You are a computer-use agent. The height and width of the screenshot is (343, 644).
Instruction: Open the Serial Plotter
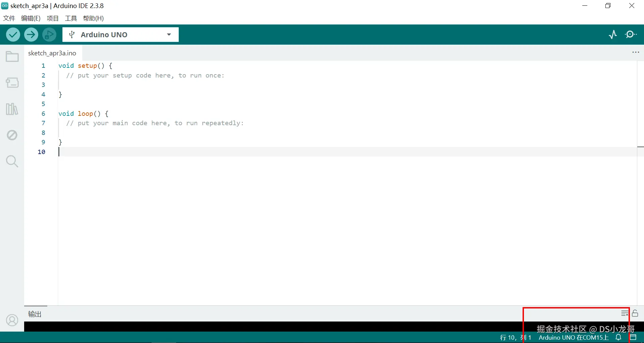[x=613, y=35]
